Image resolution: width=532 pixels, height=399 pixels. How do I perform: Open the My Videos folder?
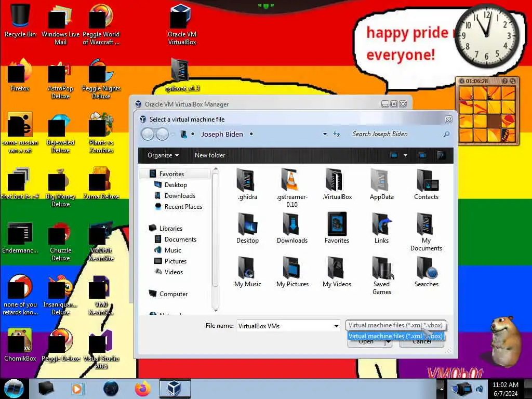coord(337,272)
